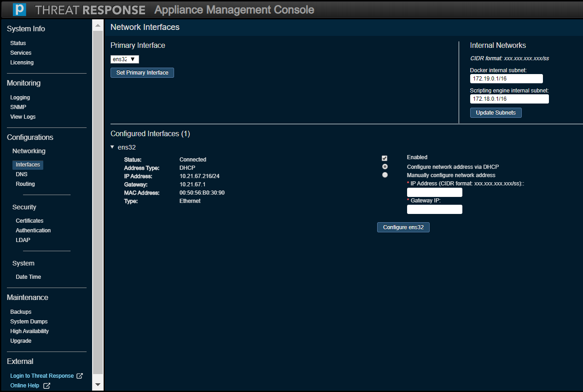Open the Login to Threat Response link
The image size is (583, 392).
point(42,376)
